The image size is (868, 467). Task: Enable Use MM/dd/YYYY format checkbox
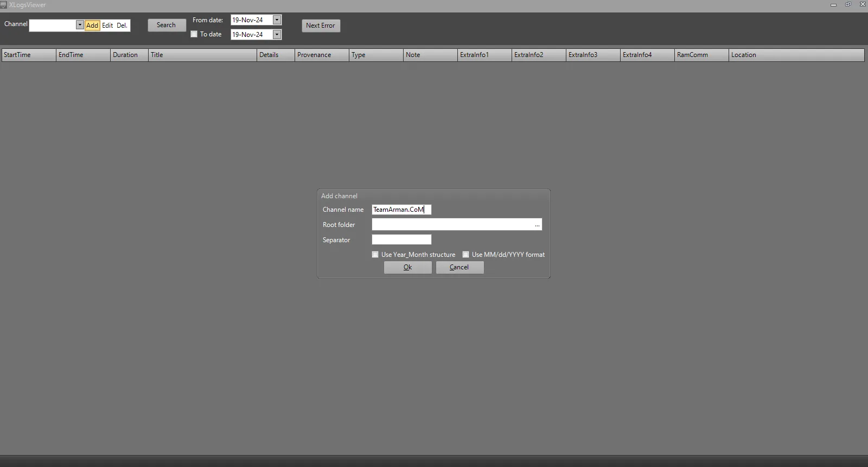coord(465,254)
